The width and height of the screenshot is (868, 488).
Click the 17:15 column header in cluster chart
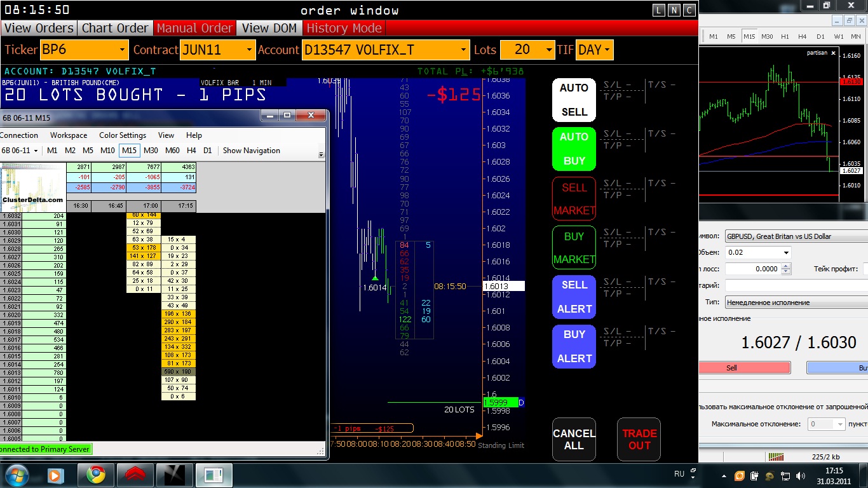coord(179,206)
